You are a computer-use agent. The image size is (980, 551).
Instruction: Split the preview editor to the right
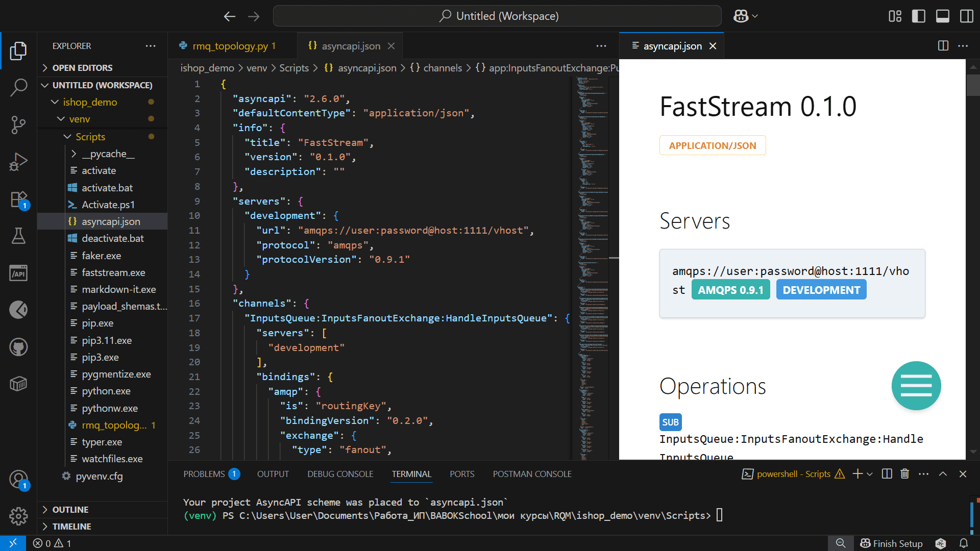click(943, 46)
